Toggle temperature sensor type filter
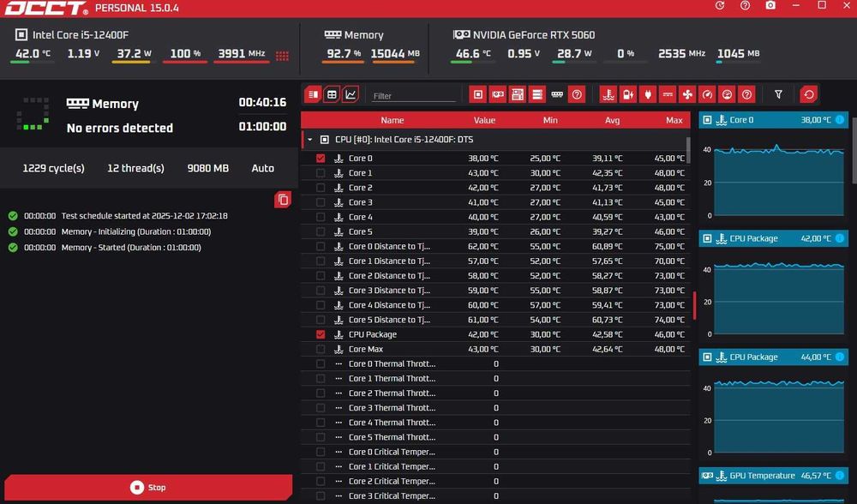The width and height of the screenshot is (857, 504). pyautogui.click(x=608, y=94)
